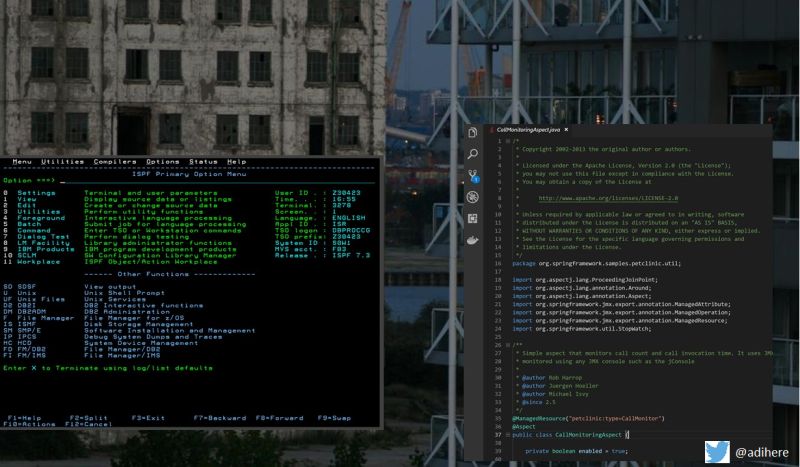The height and width of the screenshot is (467, 800).
Task: Open the Source Control icon with badge
Action: pyautogui.click(x=473, y=176)
